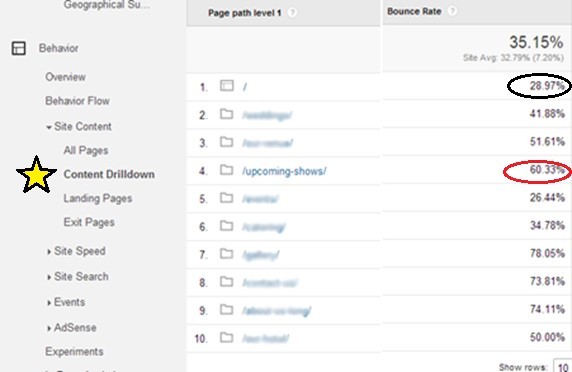Click the 74.11% bounce rate value

[x=547, y=309]
